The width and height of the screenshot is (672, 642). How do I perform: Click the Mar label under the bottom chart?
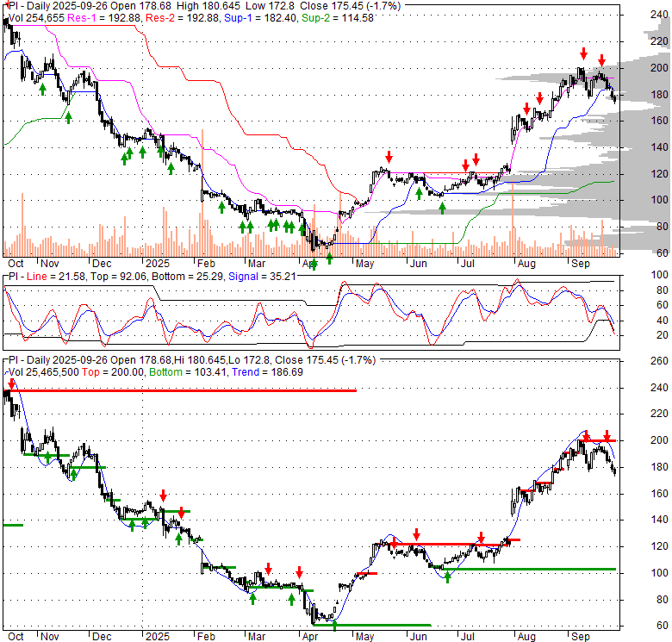pos(256,637)
